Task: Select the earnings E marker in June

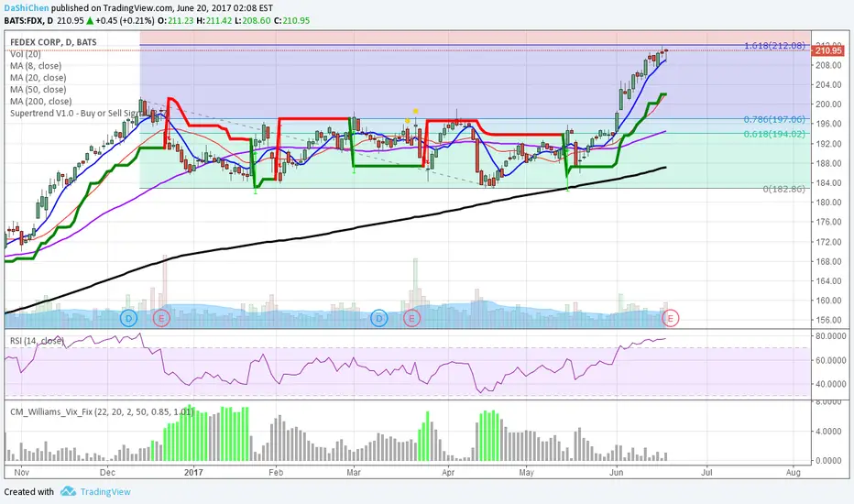Action: (671, 318)
